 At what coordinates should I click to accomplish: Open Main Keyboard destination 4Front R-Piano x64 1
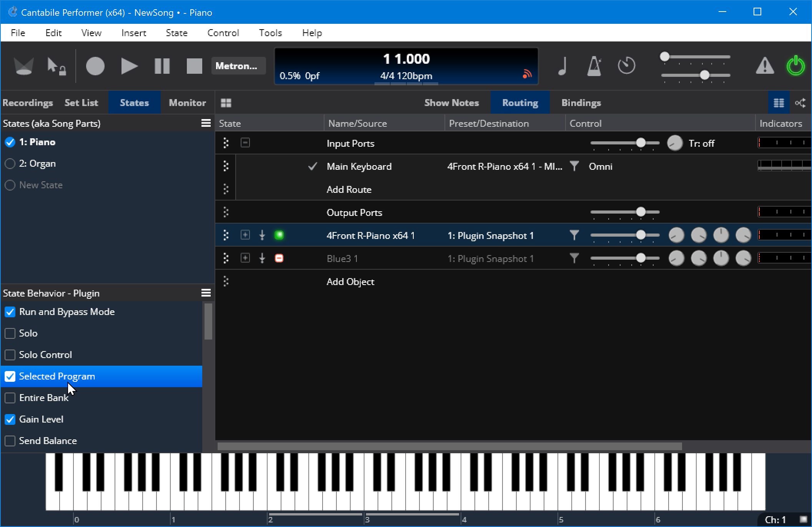pyautogui.click(x=504, y=166)
